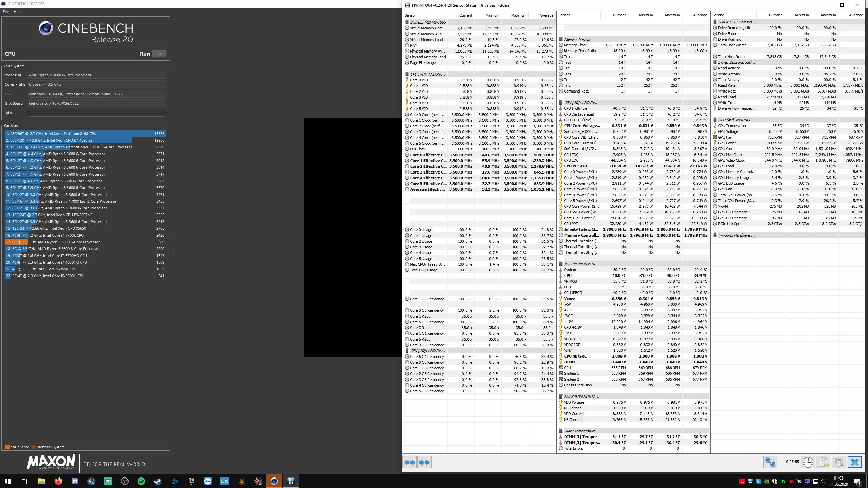
Task: Open Battle.net from the taskbar
Action: [x=175, y=481]
